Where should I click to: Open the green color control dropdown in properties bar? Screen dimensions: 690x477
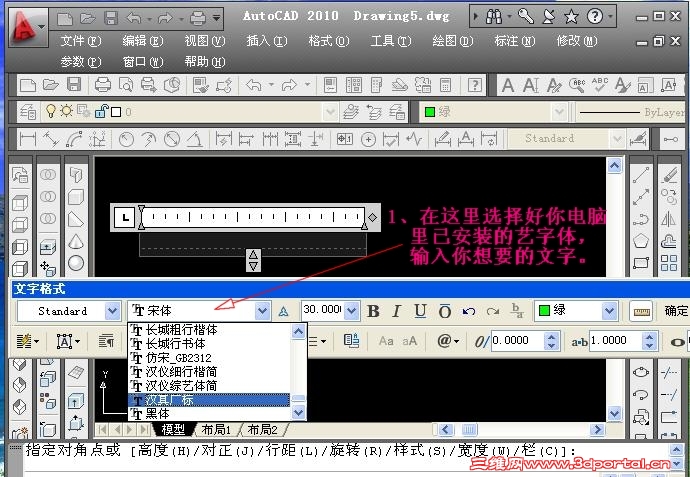559,112
